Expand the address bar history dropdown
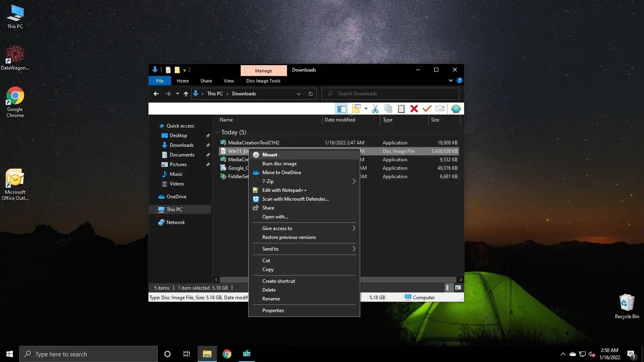Viewport: 644px width, 362px height. pos(299,94)
